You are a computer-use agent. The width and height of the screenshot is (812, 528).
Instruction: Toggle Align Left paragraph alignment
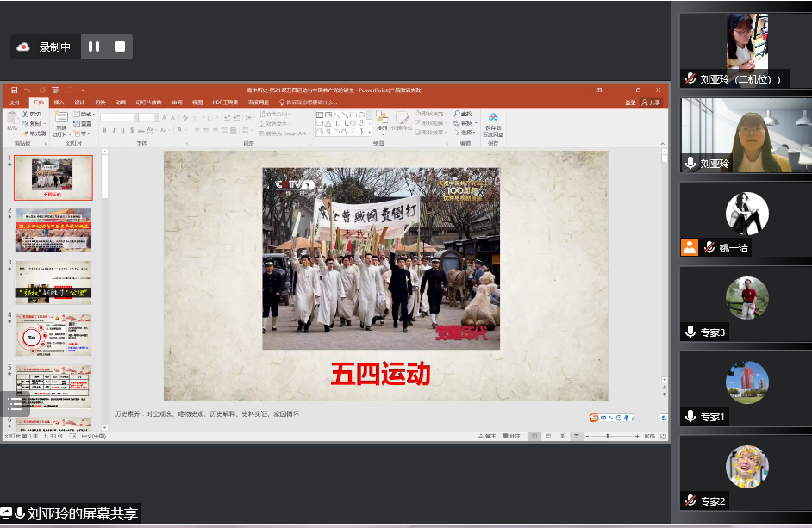197,130
